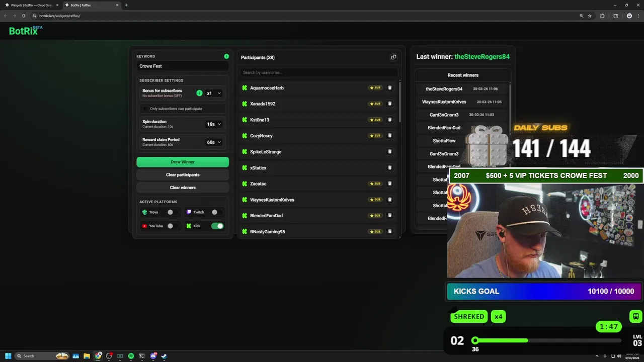Open a new browser tab
Image resolution: width=644 pixels, height=362 pixels.
pyautogui.click(x=126, y=5)
